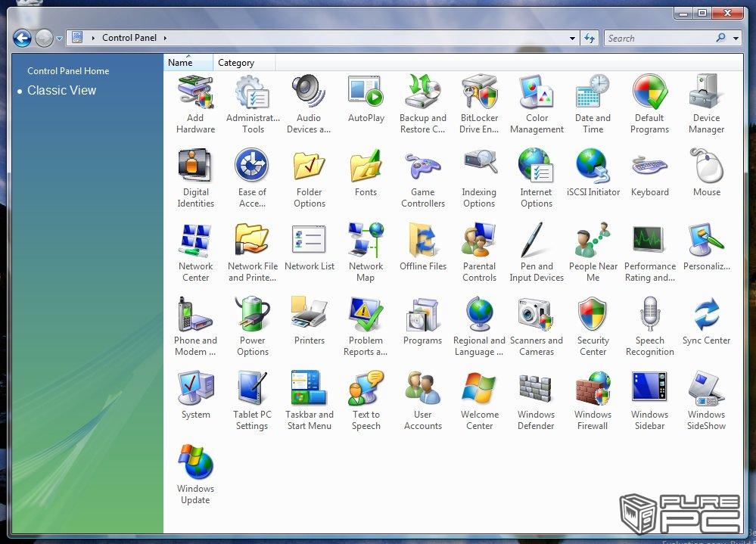The image size is (756, 544).
Task: Open Windows SideShow
Action: click(x=706, y=401)
